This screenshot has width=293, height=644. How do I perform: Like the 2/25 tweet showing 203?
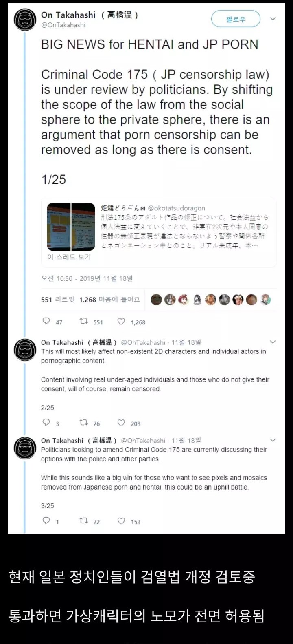click(x=121, y=423)
